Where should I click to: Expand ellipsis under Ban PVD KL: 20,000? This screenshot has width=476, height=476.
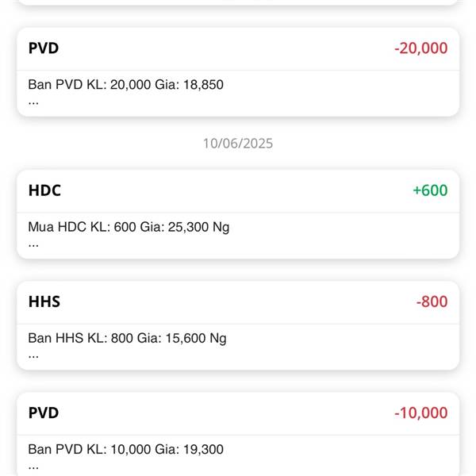point(33,103)
